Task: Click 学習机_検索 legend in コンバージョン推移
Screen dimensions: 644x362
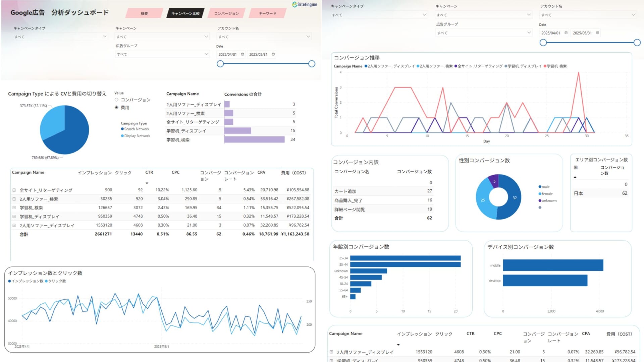Action: (555, 66)
